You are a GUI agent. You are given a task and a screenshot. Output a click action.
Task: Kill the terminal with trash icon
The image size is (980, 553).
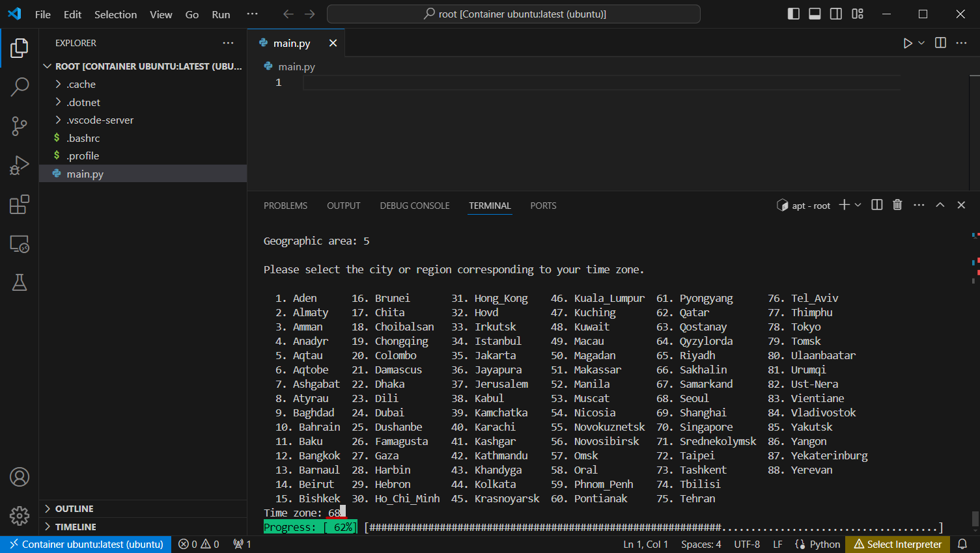point(897,205)
